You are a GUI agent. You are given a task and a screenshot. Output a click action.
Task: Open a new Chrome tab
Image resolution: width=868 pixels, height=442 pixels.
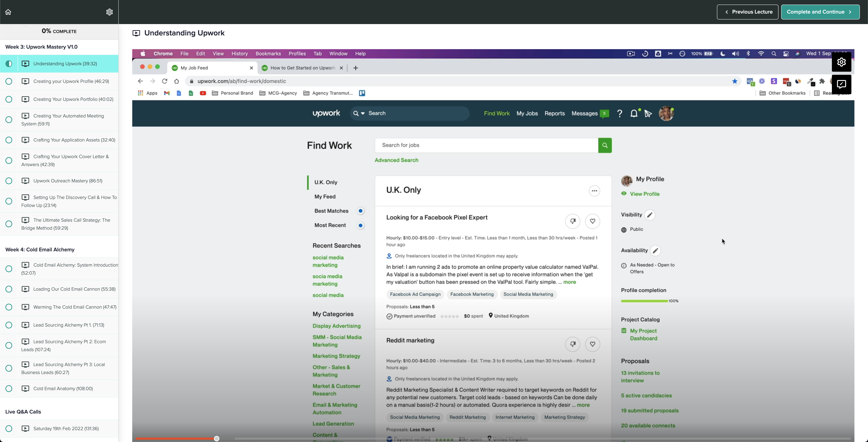point(356,68)
